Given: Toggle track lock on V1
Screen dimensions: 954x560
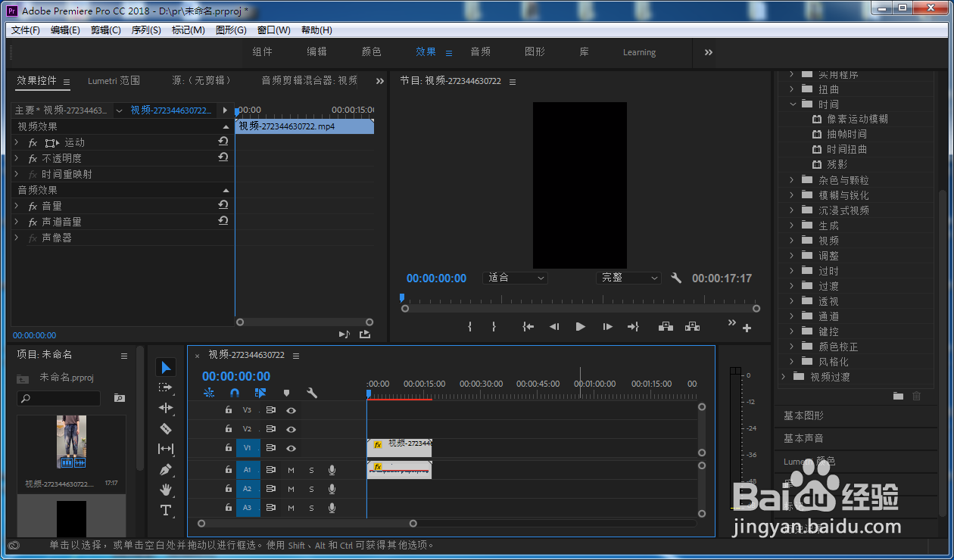Looking at the screenshot, I should 228,448.
